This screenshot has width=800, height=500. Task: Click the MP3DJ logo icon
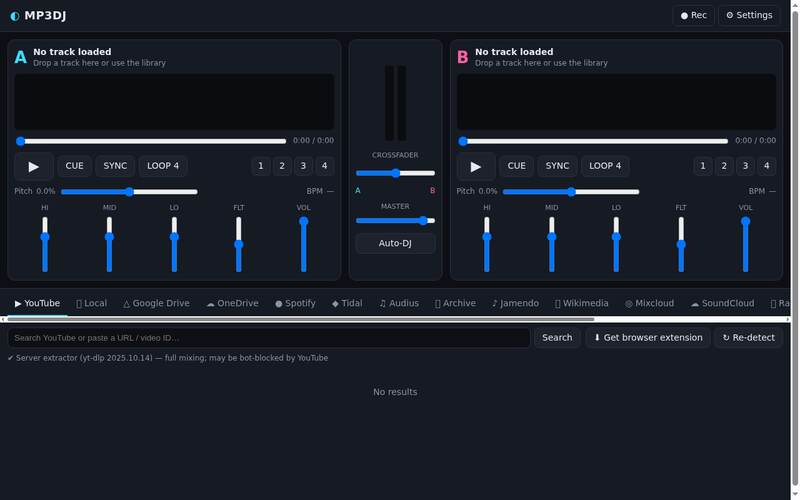pyautogui.click(x=15, y=16)
